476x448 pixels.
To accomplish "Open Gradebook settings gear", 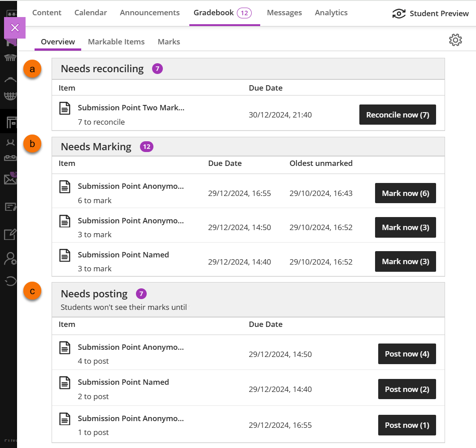I will pyautogui.click(x=455, y=40).
